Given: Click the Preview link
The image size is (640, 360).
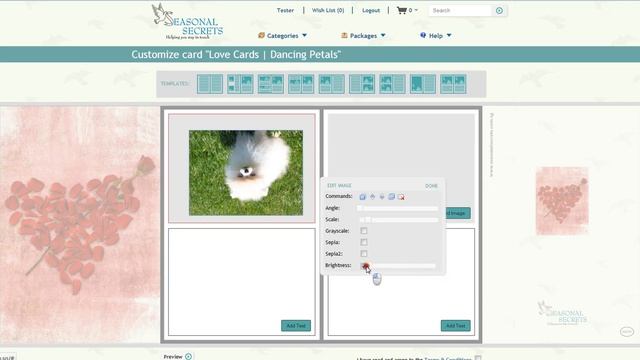Looking at the screenshot, I should 173,357.
